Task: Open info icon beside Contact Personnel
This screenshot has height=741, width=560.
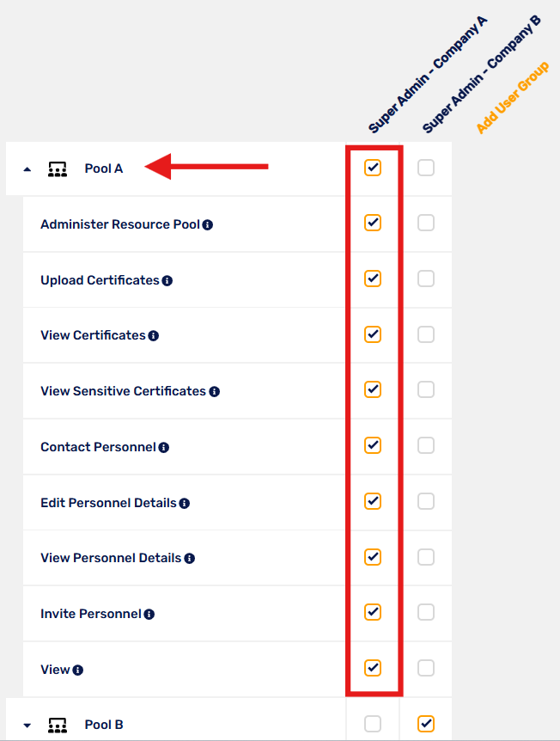Action: click(164, 448)
